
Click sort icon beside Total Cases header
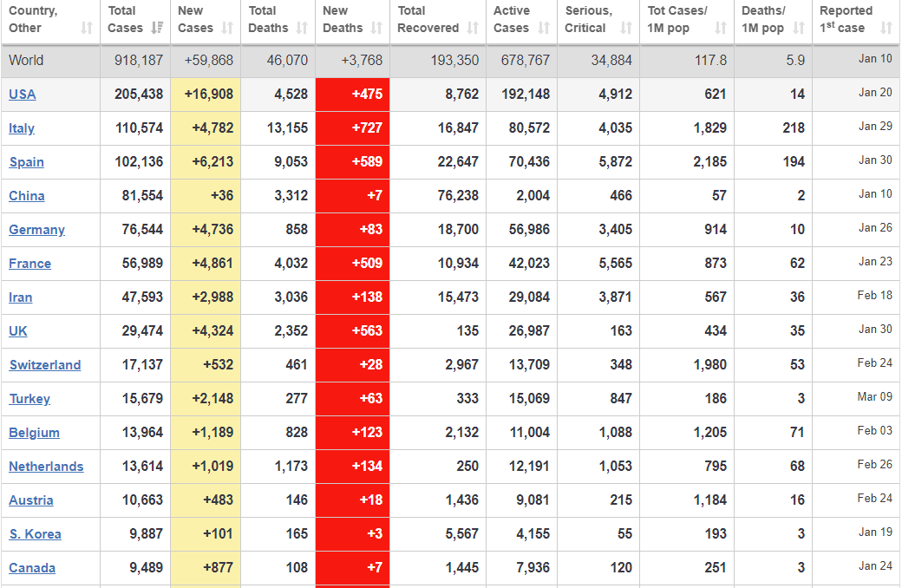click(157, 29)
